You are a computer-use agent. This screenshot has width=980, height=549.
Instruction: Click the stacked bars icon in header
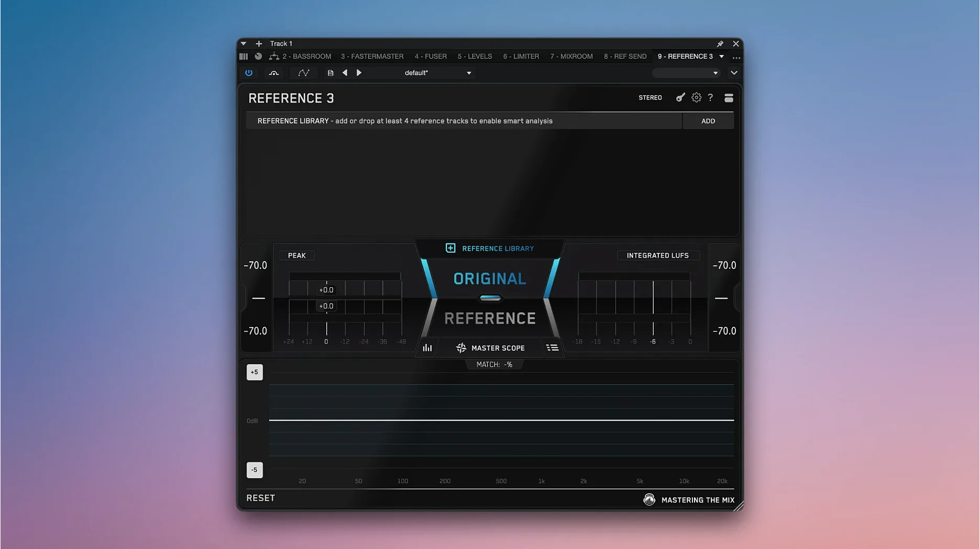(x=729, y=98)
